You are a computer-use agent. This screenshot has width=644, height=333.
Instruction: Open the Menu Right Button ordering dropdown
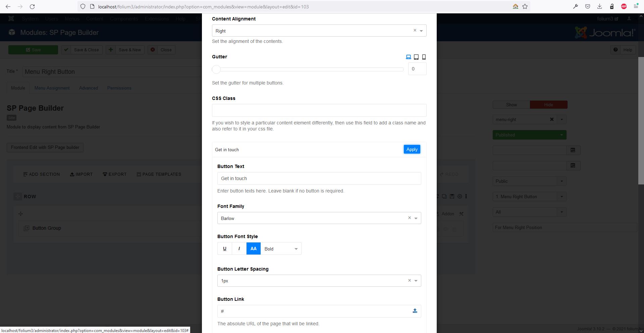point(530,197)
